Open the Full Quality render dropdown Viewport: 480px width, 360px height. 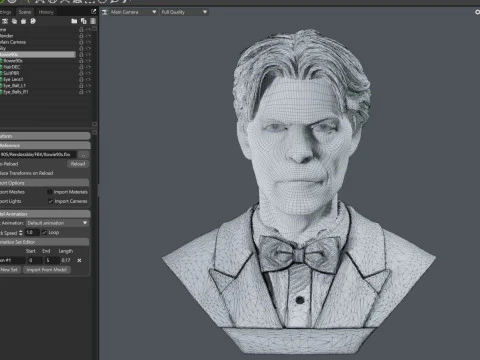point(184,12)
